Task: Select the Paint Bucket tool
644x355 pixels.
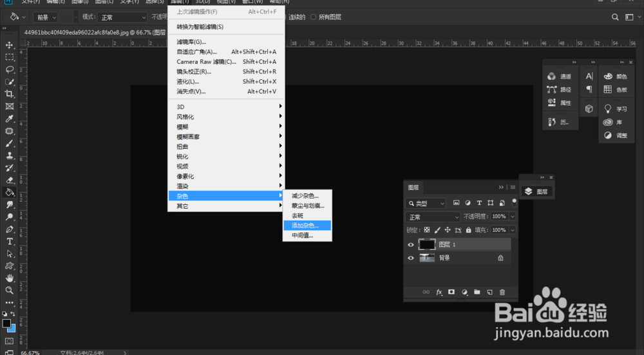Action: (x=10, y=192)
